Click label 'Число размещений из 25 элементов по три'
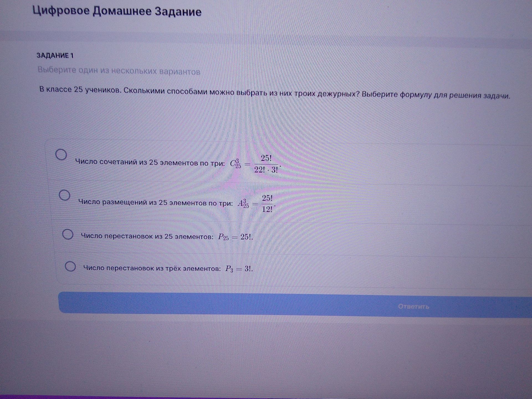The height and width of the screenshot is (399, 532). click(x=156, y=203)
